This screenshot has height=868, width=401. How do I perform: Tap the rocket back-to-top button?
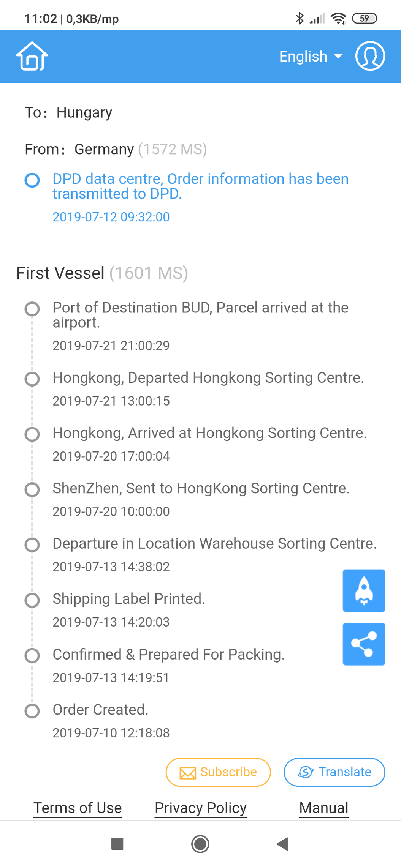coord(364,590)
